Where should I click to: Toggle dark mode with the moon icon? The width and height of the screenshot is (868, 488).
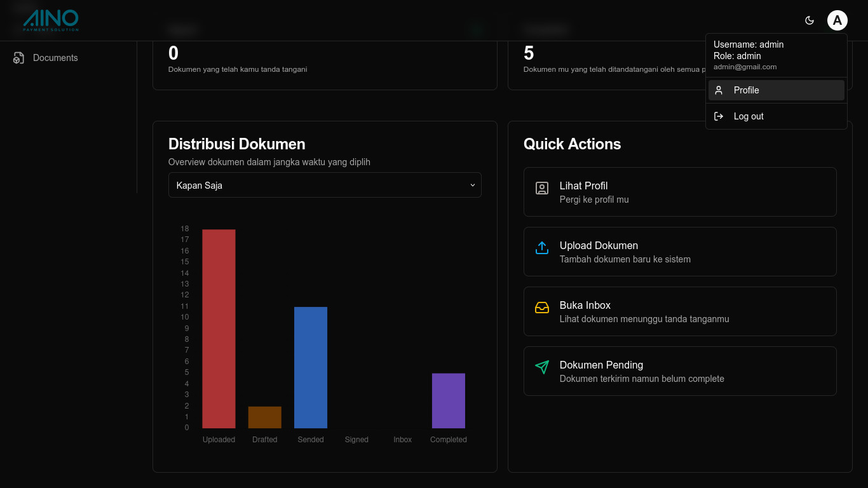[x=809, y=20]
